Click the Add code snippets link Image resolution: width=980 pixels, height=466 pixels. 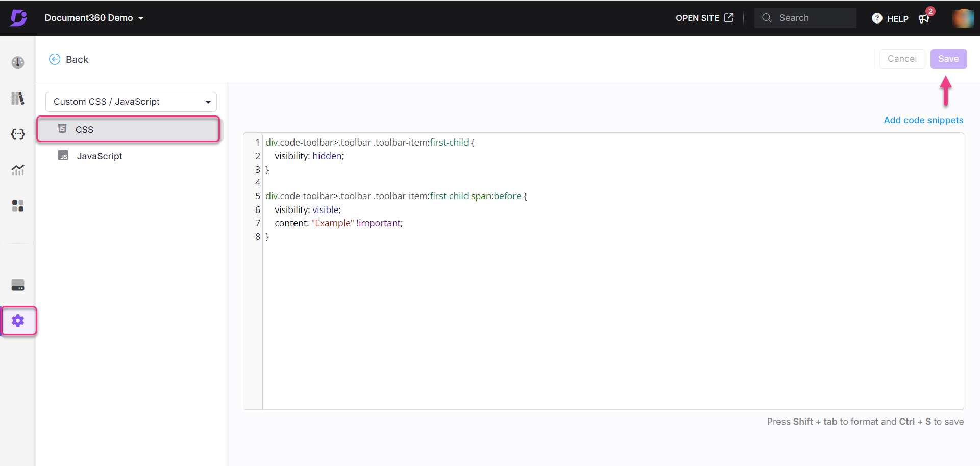click(923, 120)
